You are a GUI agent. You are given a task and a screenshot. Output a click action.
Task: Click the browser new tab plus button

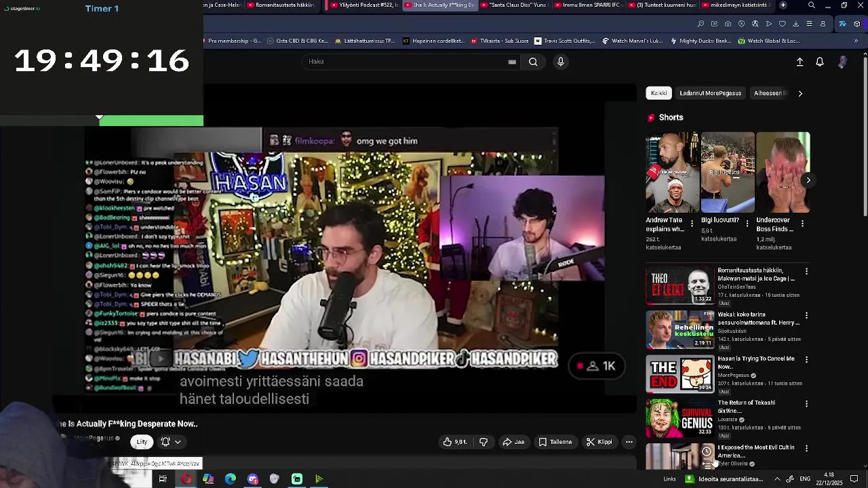[x=783, y=5]
